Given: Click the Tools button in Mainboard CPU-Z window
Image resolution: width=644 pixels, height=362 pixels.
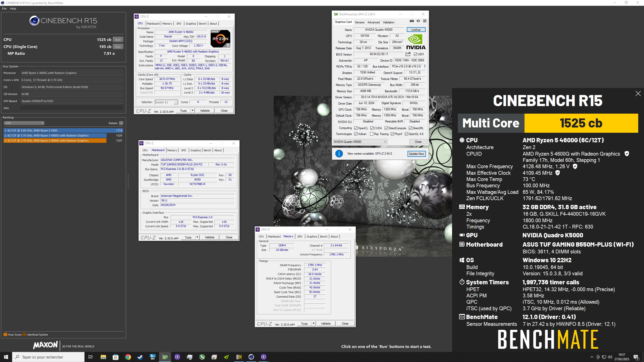Looking at the screenshot, I should pyautogui.click(x=188, y=237).
